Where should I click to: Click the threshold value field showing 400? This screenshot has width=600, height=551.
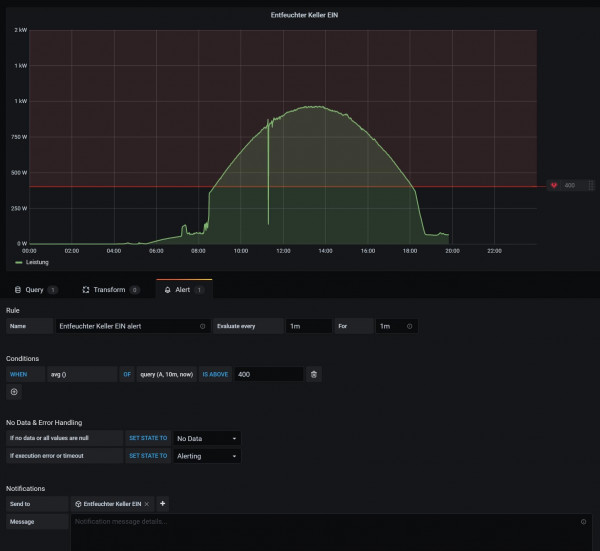tap(267, 374)
